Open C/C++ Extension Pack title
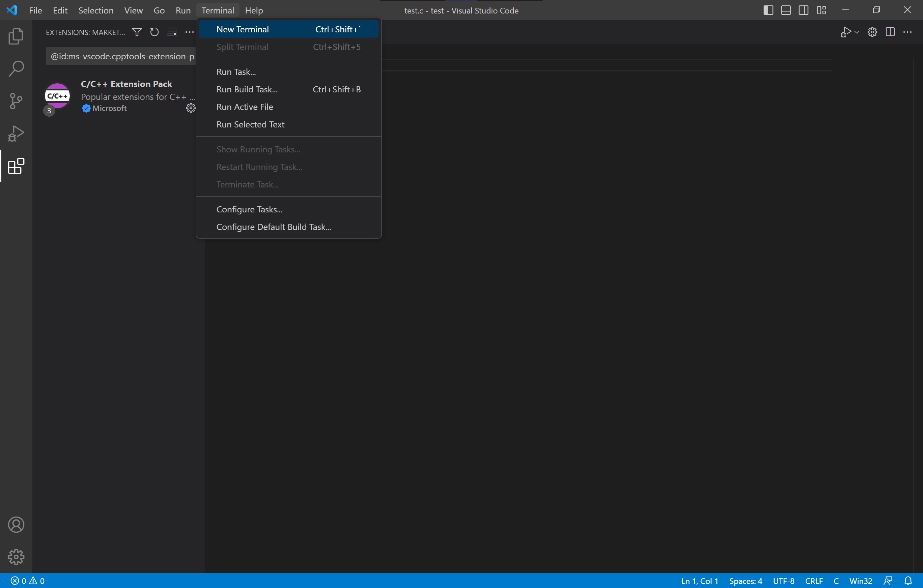This screenshot has height=588, width=923. pos(126,84)
